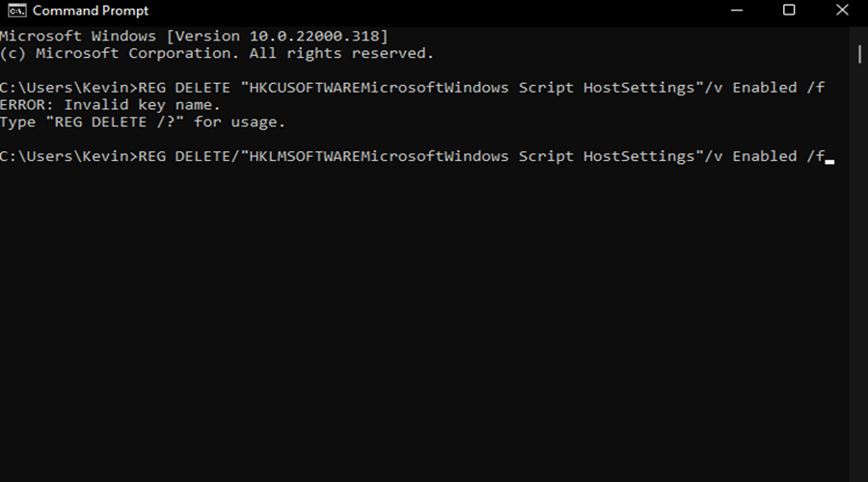Minimize the Command Prompt window
This screenshot has height=482, width=868.
[x=736, y=11]
